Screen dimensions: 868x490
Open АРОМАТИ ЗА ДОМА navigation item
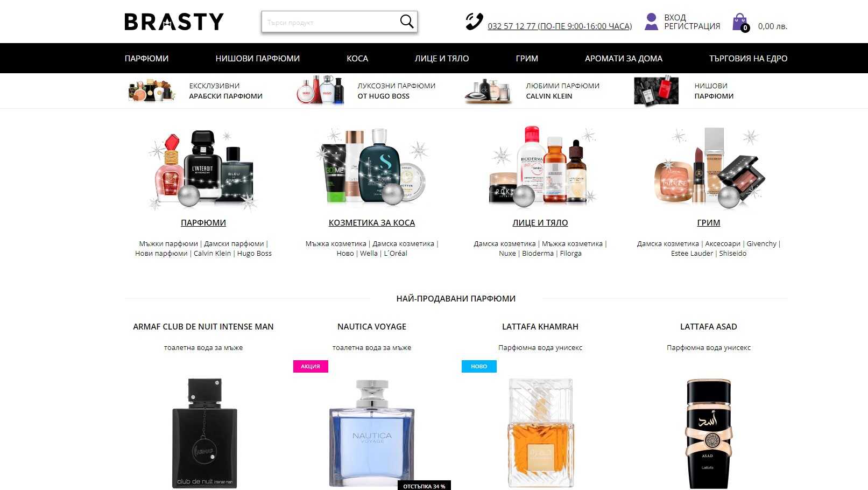(x=624, y=58)
